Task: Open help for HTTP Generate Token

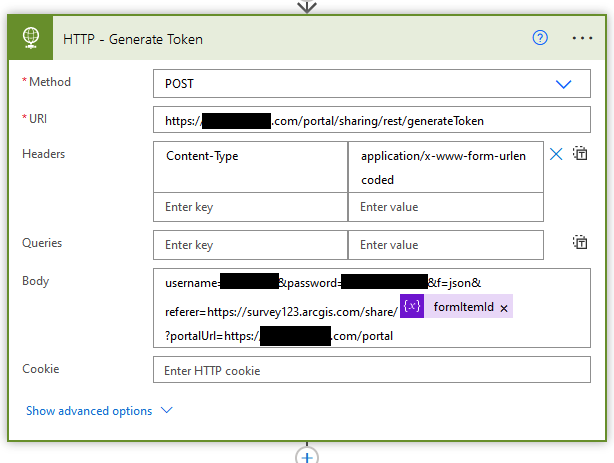Action: 540,38
